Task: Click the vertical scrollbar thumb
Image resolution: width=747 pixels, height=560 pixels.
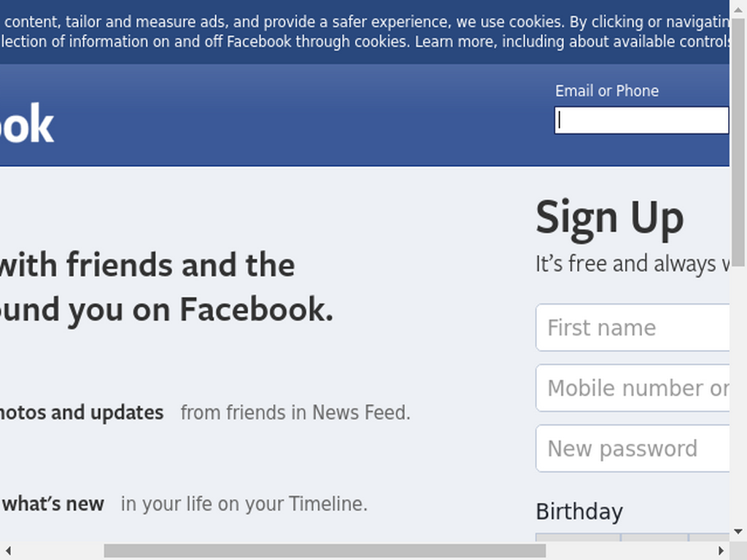Action: tap(738, 143)
